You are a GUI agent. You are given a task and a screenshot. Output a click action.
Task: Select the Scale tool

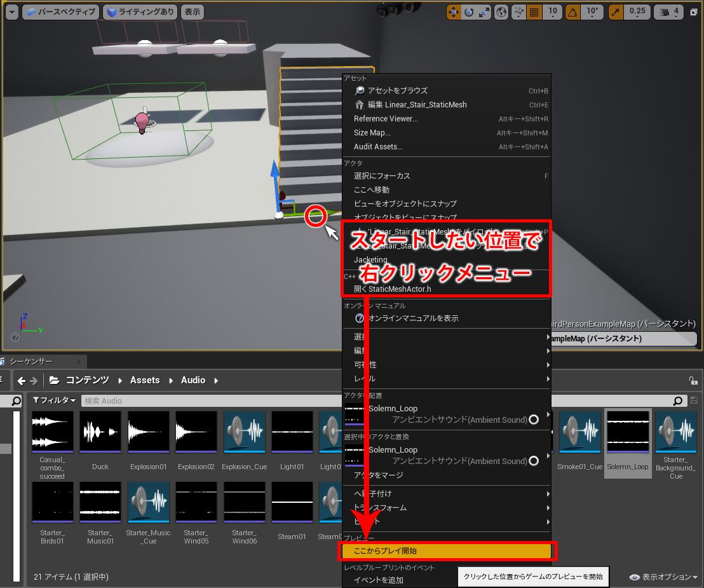pos(485,11)
